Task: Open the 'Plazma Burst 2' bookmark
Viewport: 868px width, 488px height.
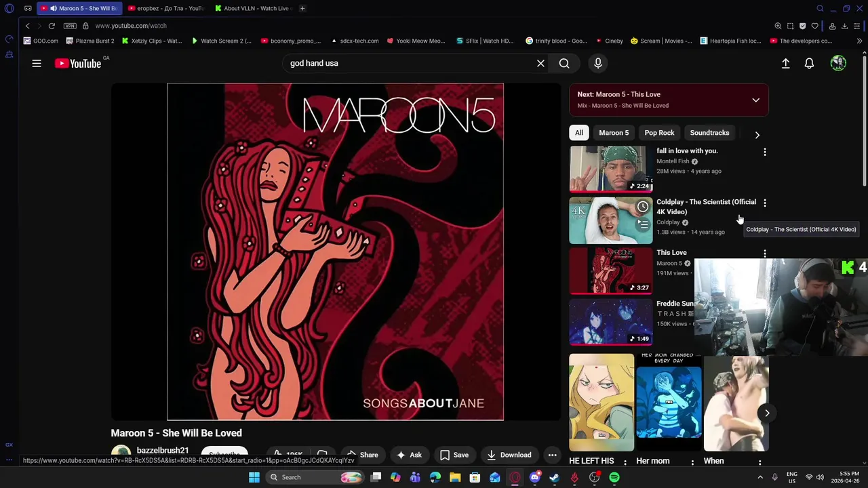Action: (90, 41)
